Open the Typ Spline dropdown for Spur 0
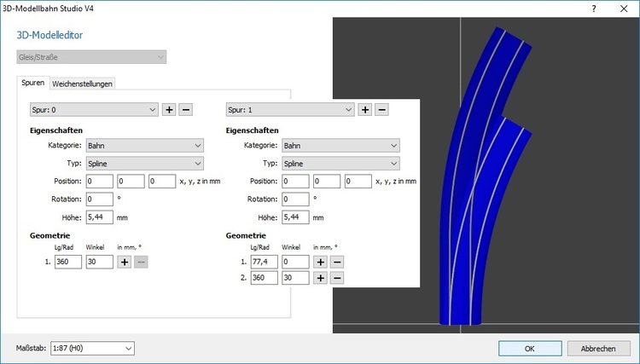 click(x=145, y=164)
